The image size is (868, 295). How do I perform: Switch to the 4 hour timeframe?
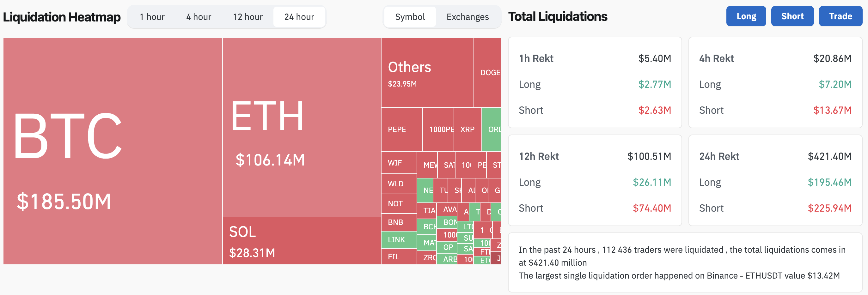pyautogui.click(x=199, y=17)
